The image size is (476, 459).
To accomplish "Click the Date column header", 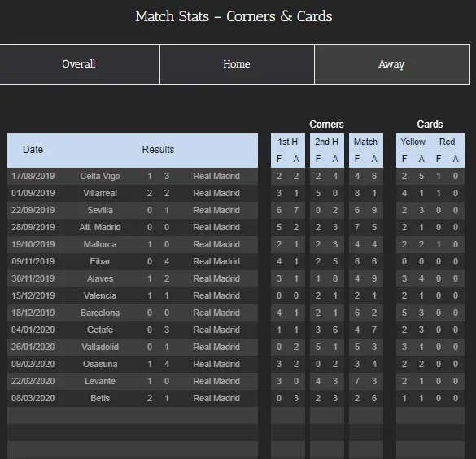I will tap(33, 150).
